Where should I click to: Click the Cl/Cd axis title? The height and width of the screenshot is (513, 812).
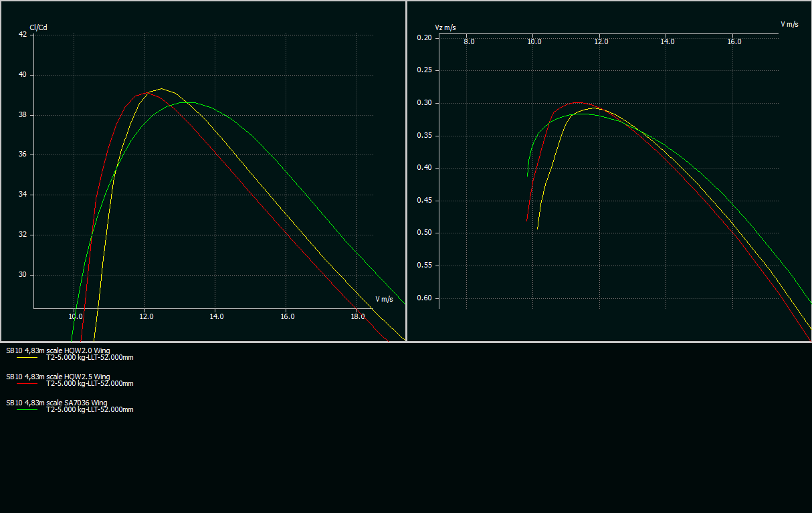click(x=38, y=27)
